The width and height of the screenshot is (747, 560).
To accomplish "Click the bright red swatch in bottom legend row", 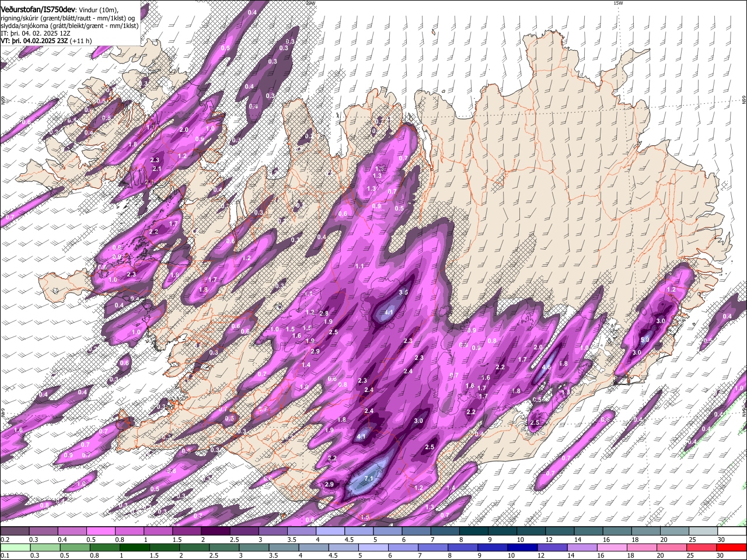I will pos(732,547).
